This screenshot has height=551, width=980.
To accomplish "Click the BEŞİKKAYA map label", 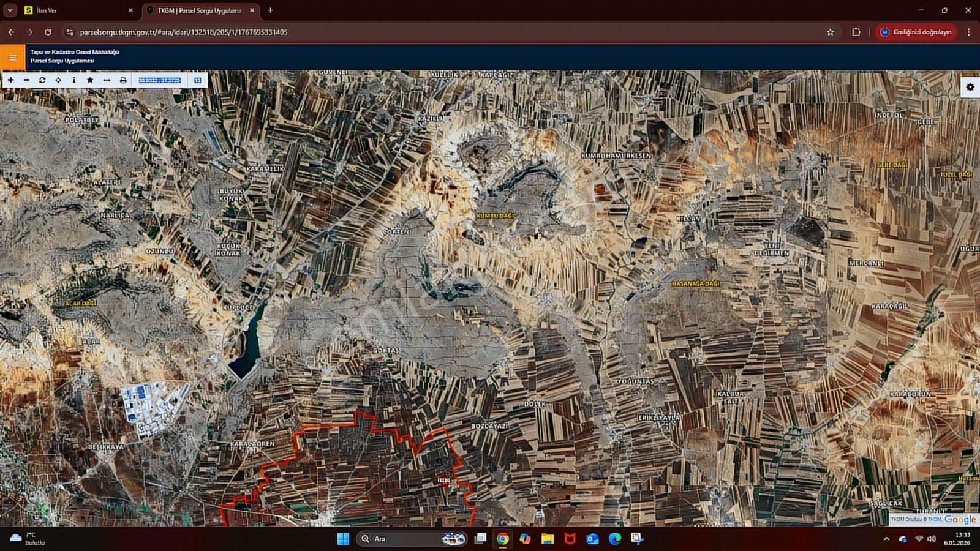I will point(105,447).
